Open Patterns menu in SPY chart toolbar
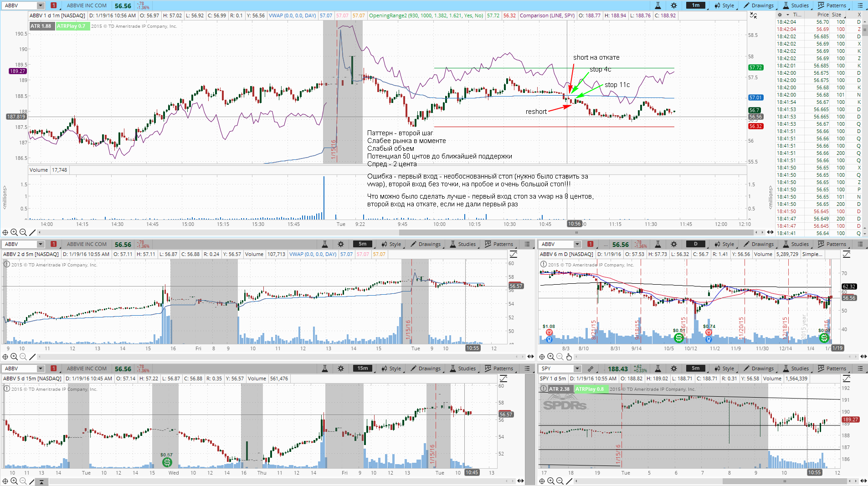Viewport: 868px width, 486px height. coord(832,368)
